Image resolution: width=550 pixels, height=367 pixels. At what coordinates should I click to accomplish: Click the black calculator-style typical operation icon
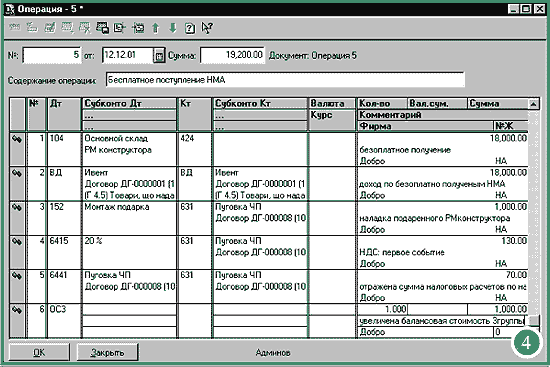[102, 27]
